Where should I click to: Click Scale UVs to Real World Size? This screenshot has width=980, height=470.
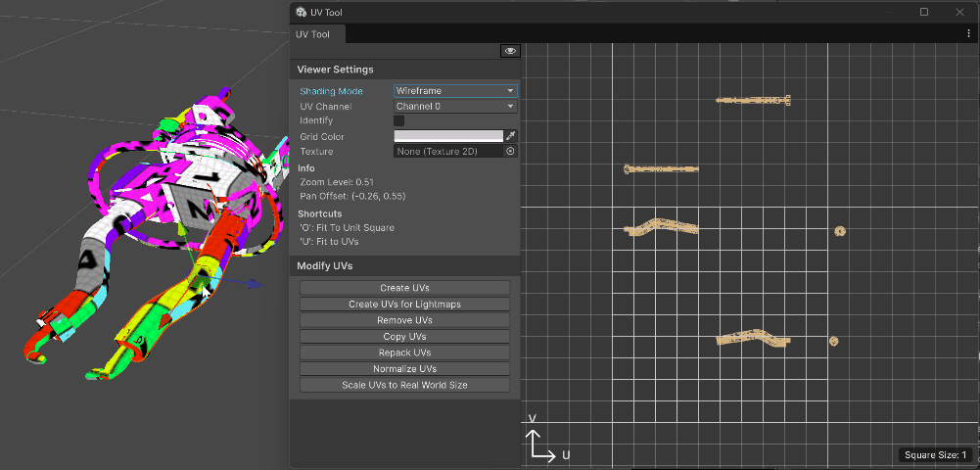pyautogui.click(x=404, y=385)
